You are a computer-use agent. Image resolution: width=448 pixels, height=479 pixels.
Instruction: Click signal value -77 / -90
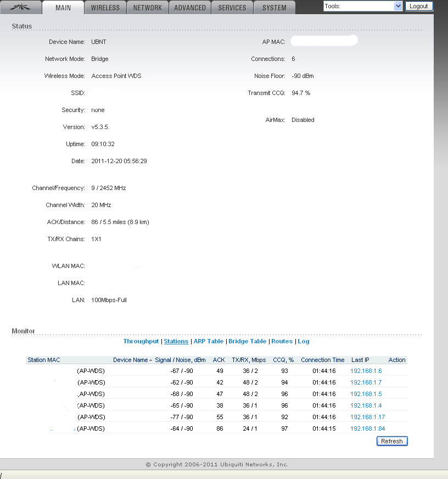tap(182, 417)
